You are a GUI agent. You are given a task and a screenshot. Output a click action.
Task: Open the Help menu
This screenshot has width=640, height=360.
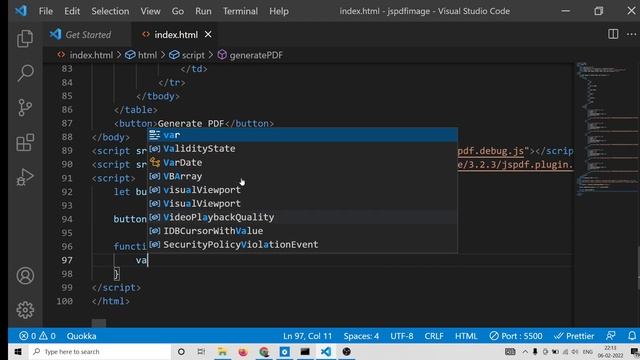click(x=279, y=11)
